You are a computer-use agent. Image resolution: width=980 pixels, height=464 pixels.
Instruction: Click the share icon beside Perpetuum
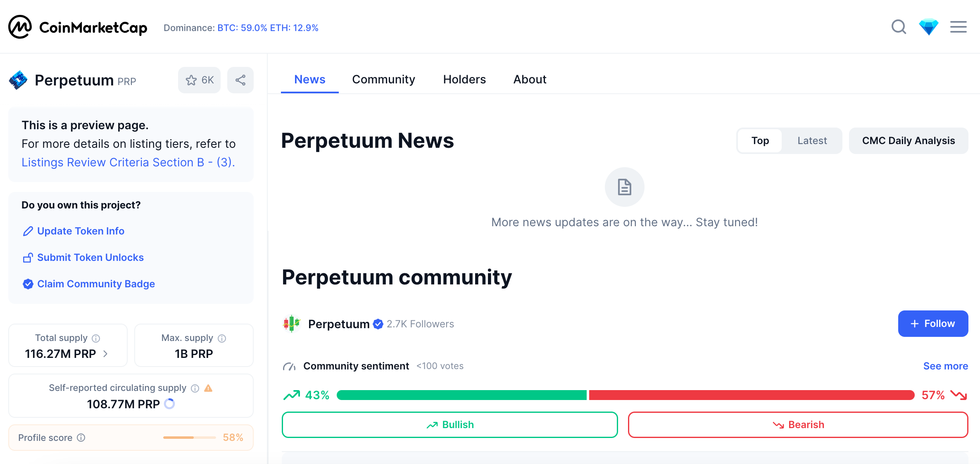point(240,80)
